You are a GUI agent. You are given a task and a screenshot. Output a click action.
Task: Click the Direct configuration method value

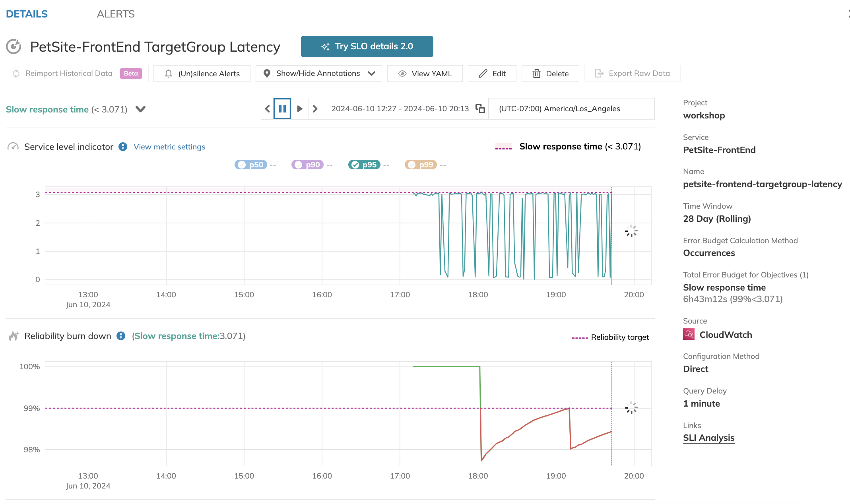click(695, 369)
